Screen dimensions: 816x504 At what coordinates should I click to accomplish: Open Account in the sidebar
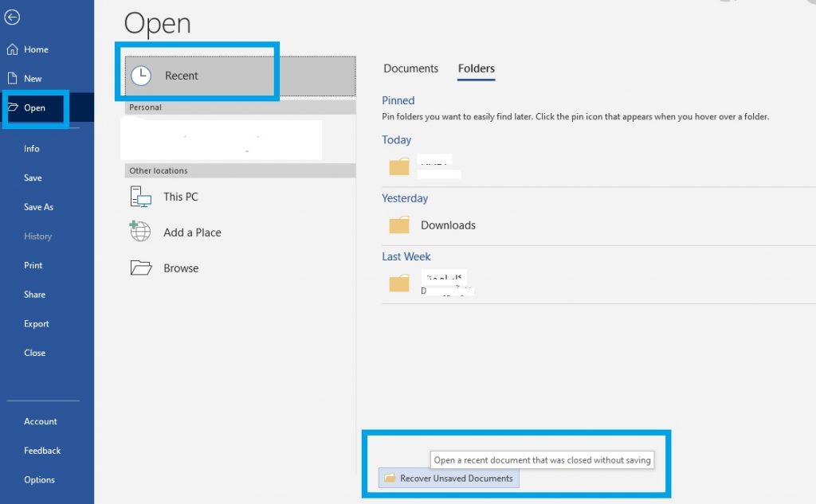tap(40, 421)
